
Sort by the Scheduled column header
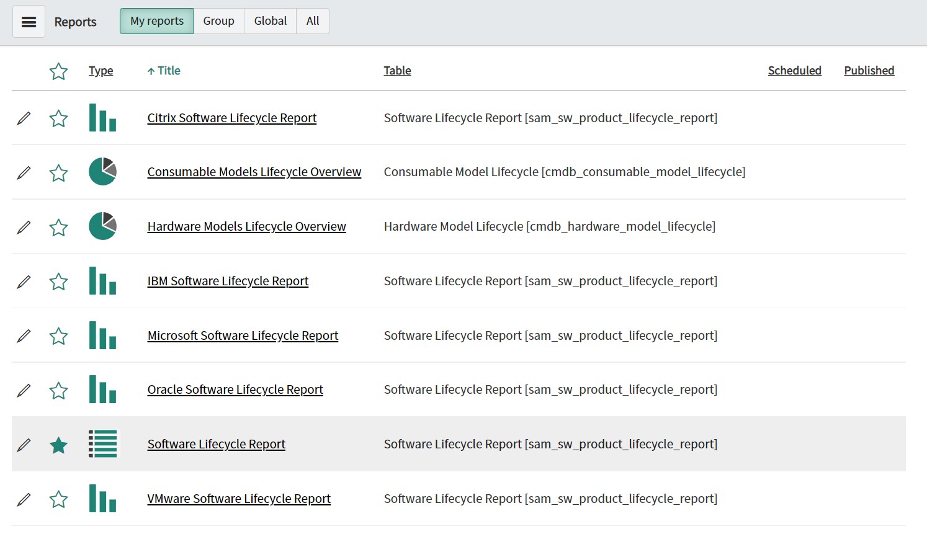[794, 71]
